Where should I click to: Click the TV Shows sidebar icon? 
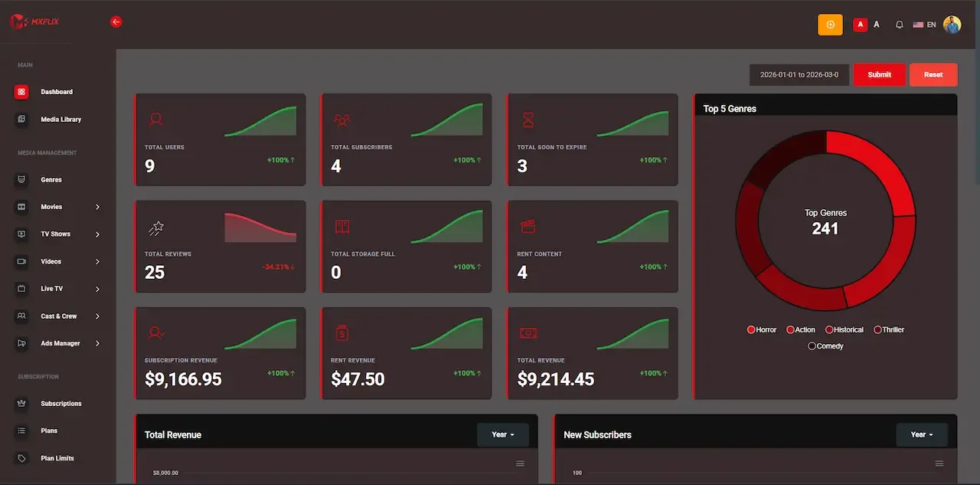point(21,234)
